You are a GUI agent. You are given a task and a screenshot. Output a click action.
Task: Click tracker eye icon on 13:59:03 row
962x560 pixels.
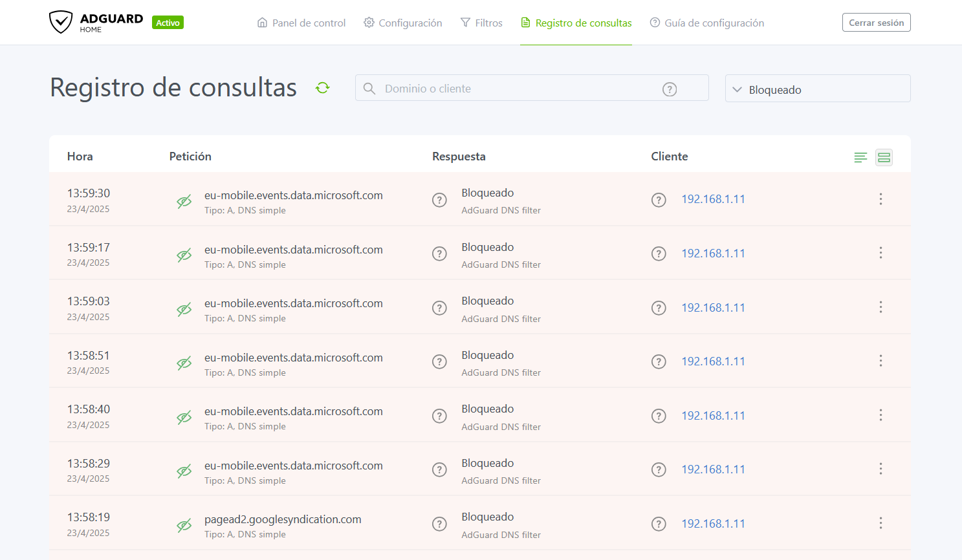coord(184,310)
